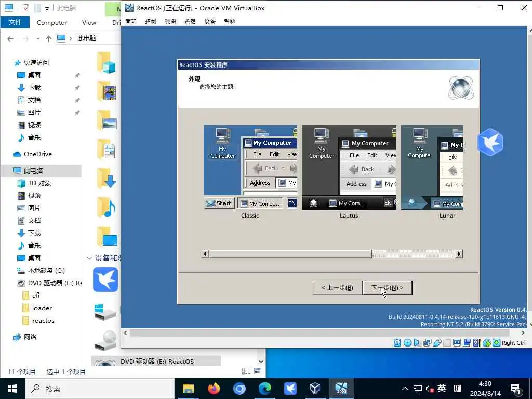Click the taskbar 搜索 search box

click(x=100, y=389)
